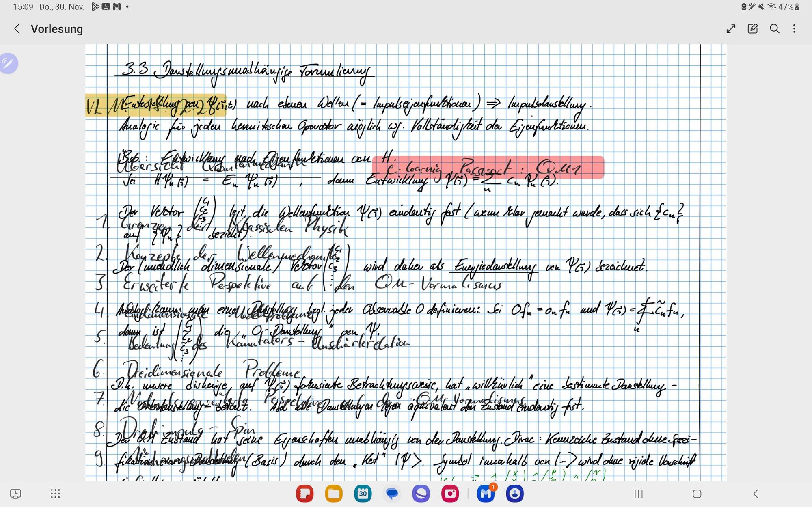Tap the Vorlesung note title
812x507 pixels.
(x=57, y=29)
